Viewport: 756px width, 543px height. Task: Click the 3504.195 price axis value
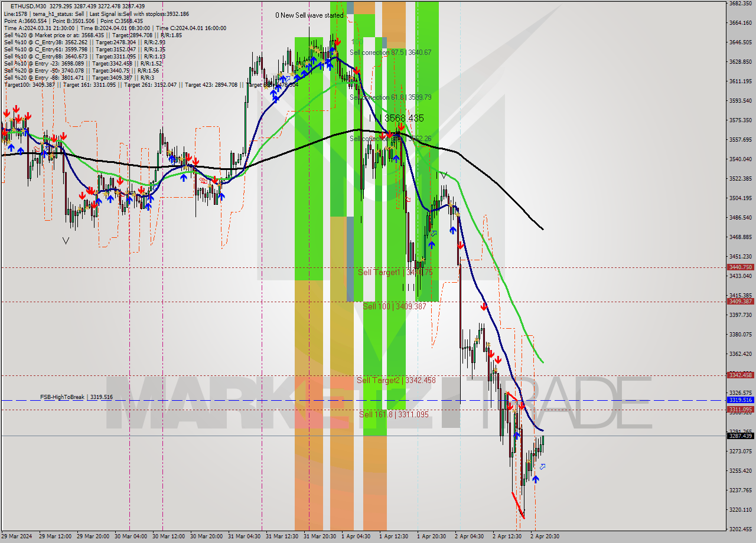click(741, 198)
